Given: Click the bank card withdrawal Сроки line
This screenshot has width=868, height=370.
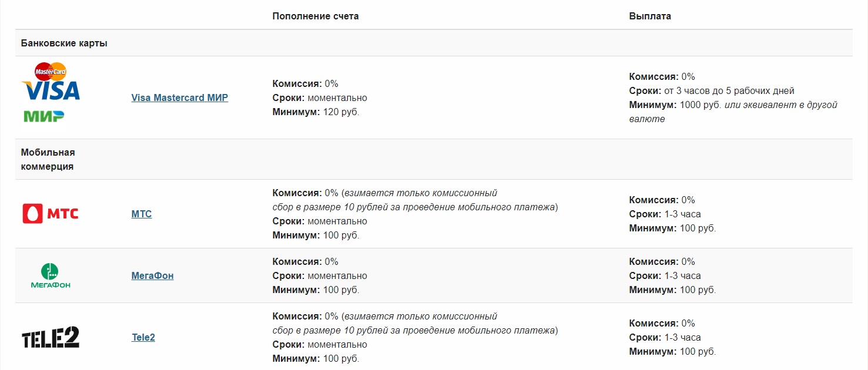Looking at the screenshot, I should point(712,91).
